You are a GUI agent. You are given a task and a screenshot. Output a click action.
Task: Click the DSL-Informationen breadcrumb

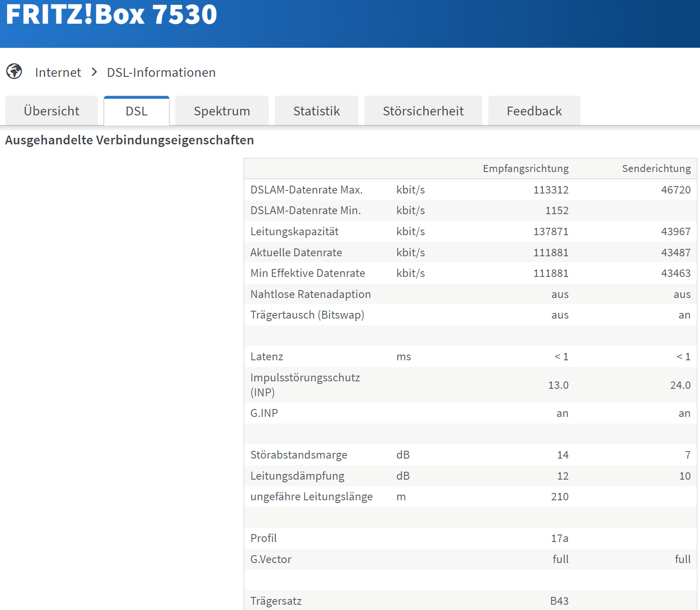(x=161, y=72)
